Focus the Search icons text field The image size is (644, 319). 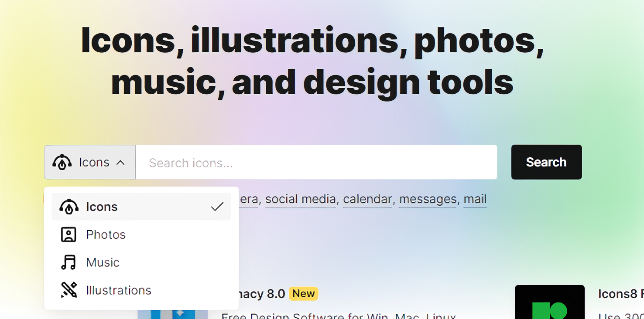click(316, 162)
